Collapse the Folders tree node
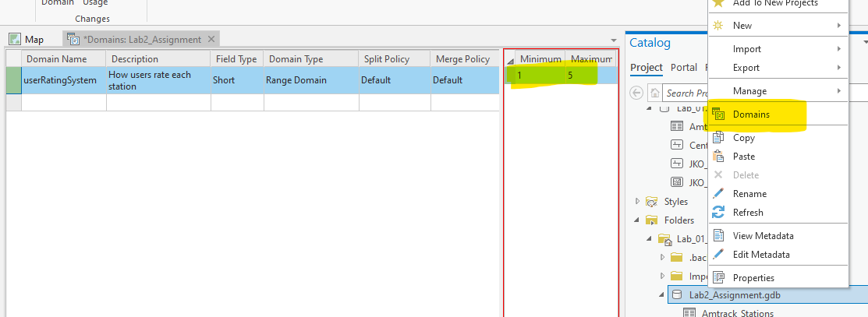Viewport: 868px width, 317px height. [638, 220]
